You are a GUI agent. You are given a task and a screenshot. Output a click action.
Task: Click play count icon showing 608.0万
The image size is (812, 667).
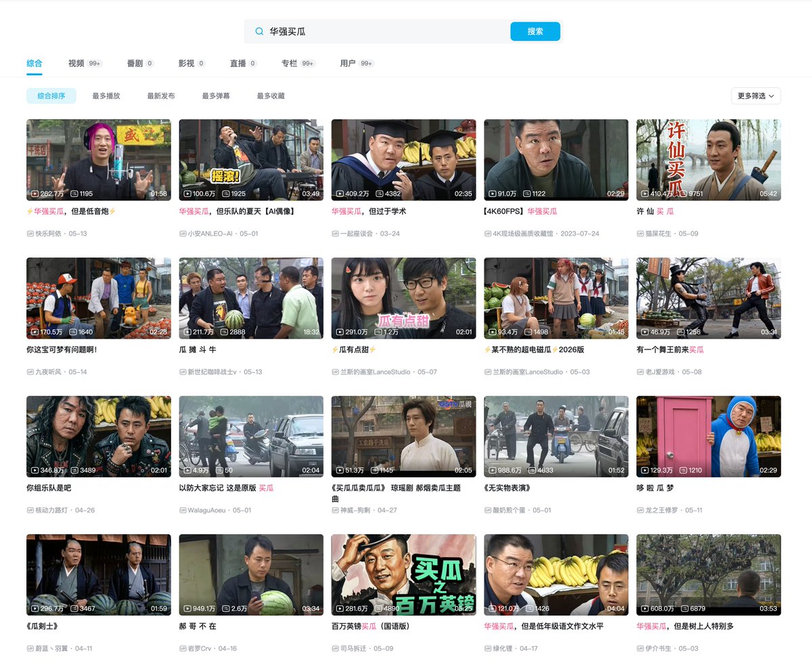[x=645, y=608]
